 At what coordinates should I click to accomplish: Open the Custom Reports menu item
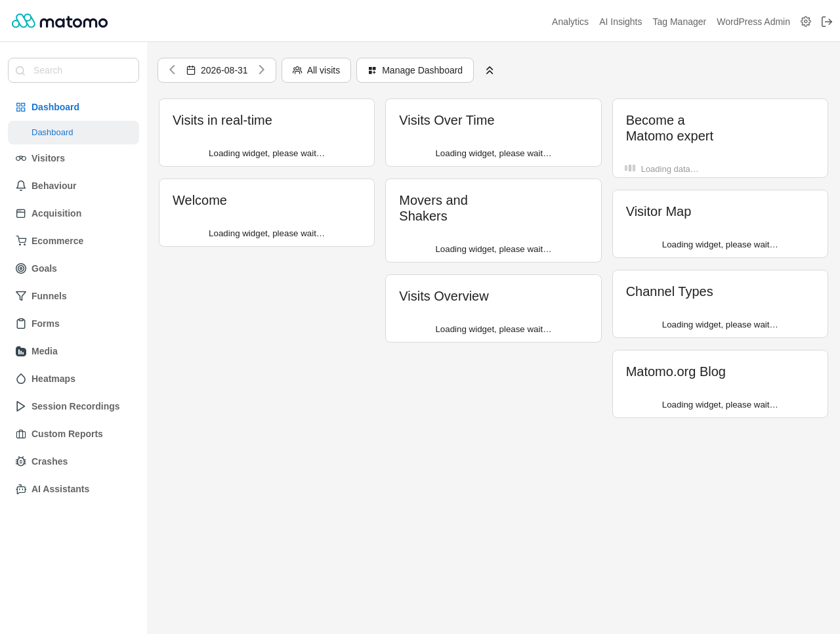coord(73,434)
